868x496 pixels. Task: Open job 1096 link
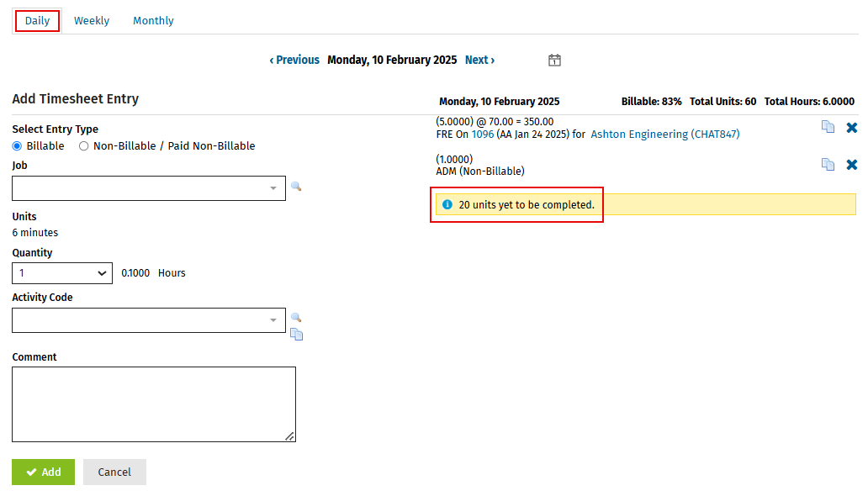483,134
